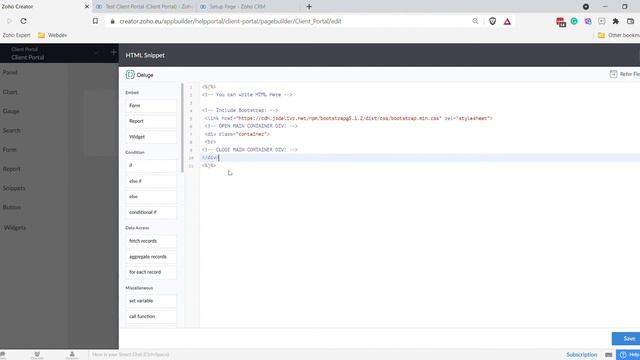The width and height of the screenshot is (640, 360).
Task: Click the Smart Chat input field
Action: tap(130, 355)
